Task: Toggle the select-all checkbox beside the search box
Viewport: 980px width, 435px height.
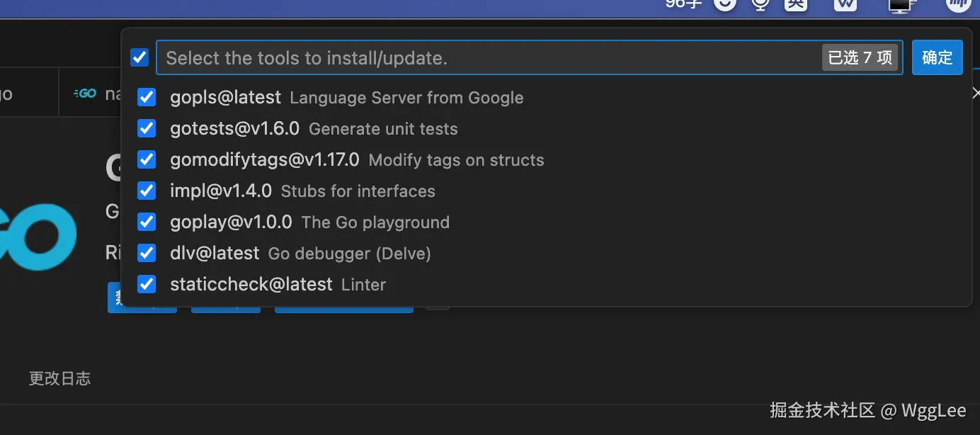Action: click(x=140, y=57)
